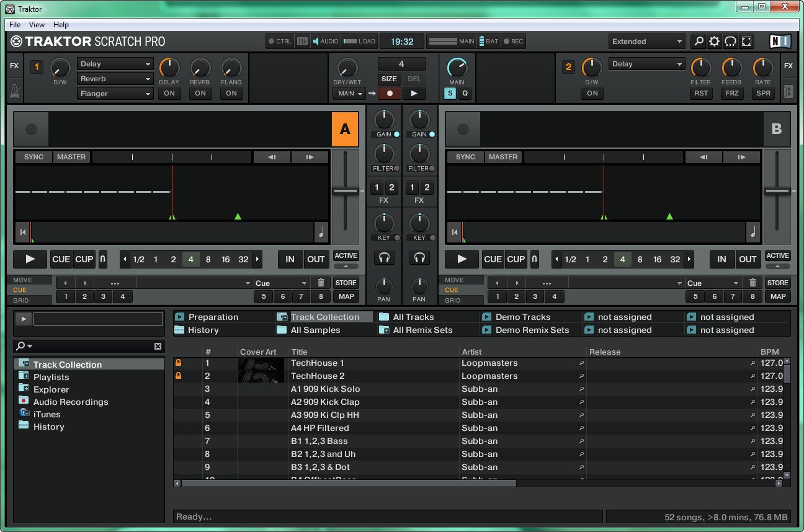Open Preferences via the gear icon

point(715,42)
